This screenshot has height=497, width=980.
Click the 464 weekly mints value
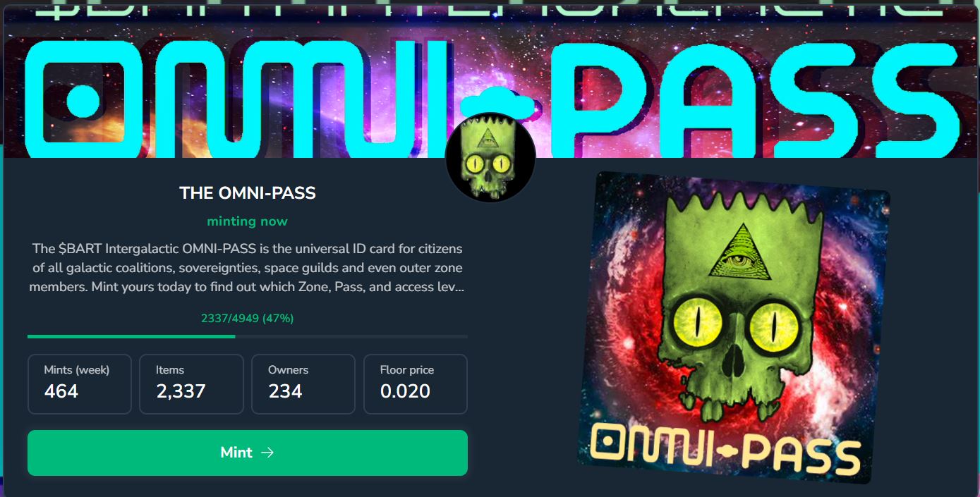[x=61, y=391]
